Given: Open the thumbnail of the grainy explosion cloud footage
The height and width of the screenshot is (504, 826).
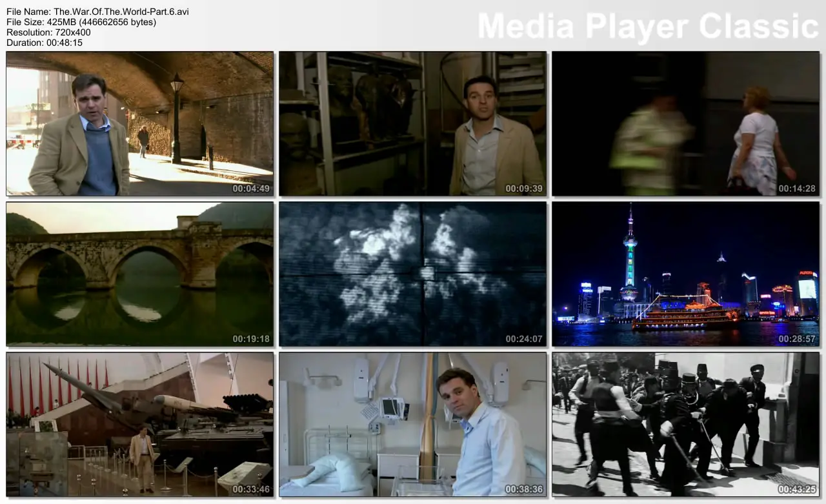Looking at the screenshot, I should point(413,274).
